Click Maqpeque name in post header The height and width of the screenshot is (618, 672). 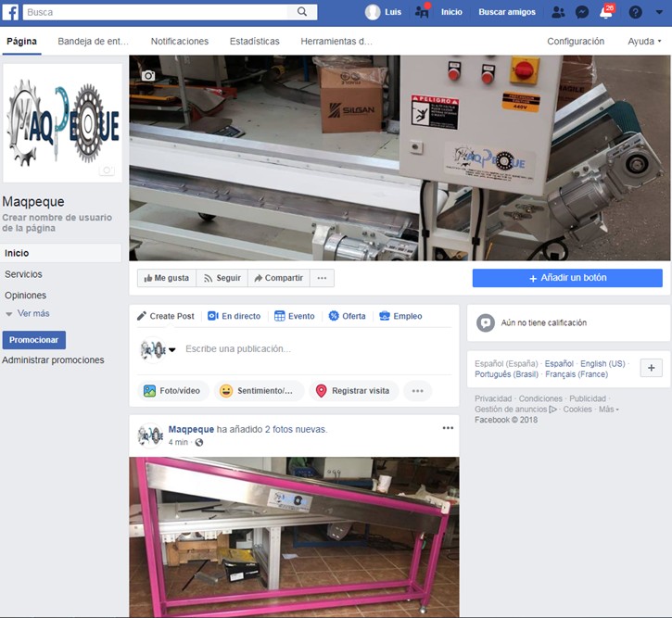coord(191,429)
